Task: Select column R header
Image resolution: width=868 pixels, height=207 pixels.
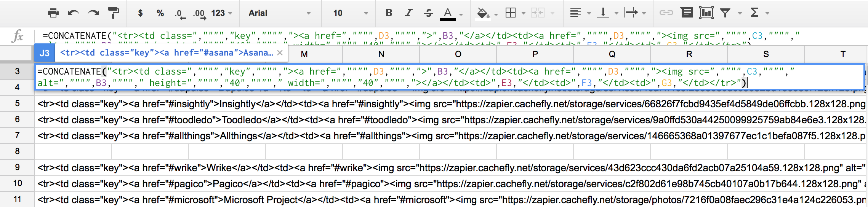Action: 689,54
